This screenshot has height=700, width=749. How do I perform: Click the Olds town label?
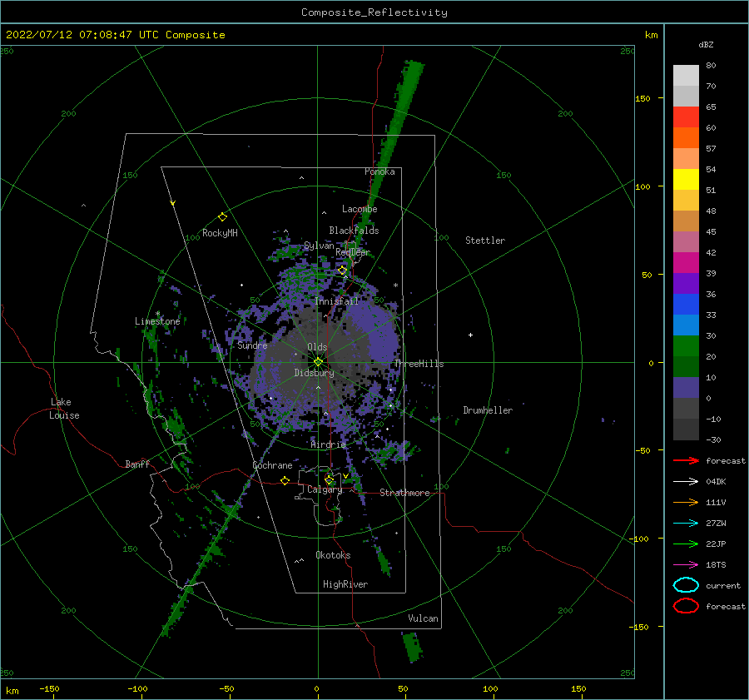317,347
